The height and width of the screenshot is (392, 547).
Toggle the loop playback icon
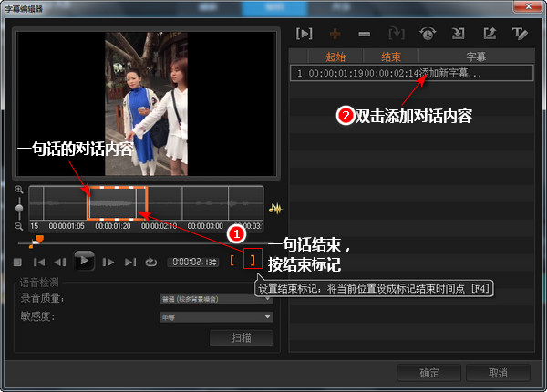click(150, 262)
